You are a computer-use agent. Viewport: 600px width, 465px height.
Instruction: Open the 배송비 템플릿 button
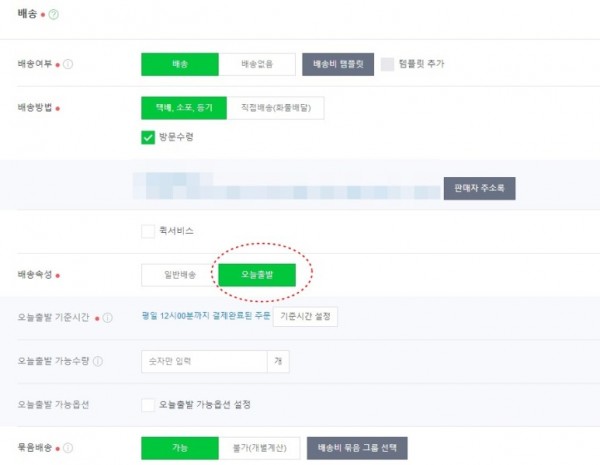pos(338,64)
